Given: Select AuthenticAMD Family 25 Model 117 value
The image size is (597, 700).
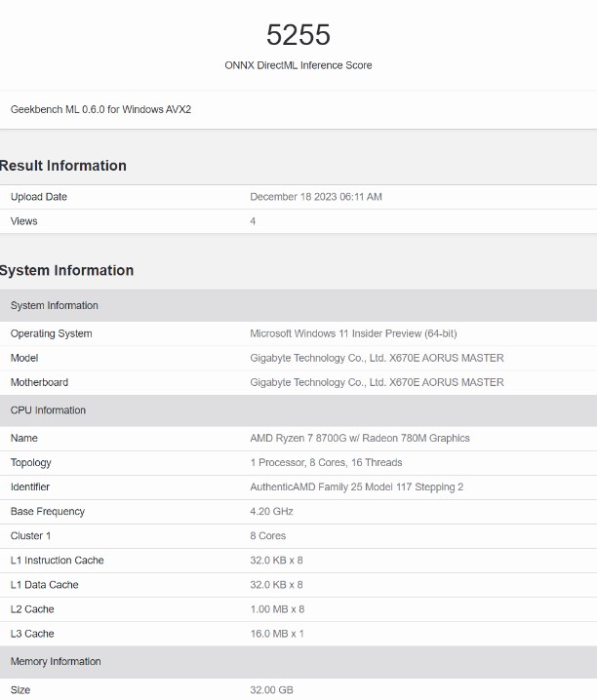Looking at the screenshot, I should coord(357,487).
